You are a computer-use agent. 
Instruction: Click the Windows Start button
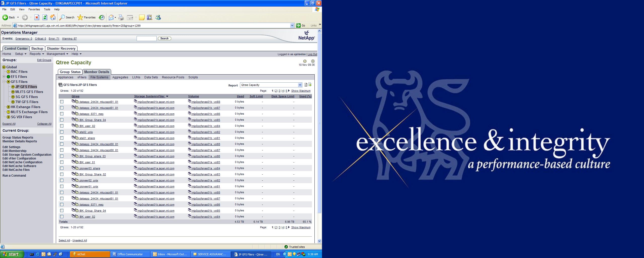click(12, 254)
